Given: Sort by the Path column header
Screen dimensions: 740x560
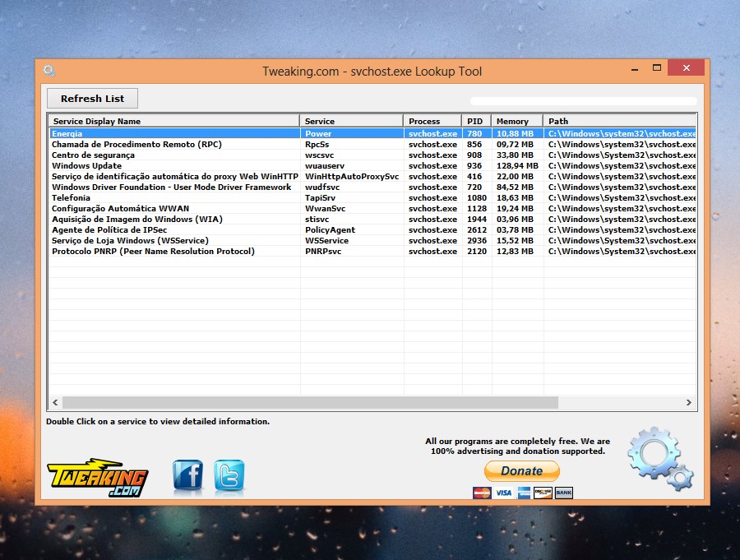Looking at the screenshot, I should (620, 121).
